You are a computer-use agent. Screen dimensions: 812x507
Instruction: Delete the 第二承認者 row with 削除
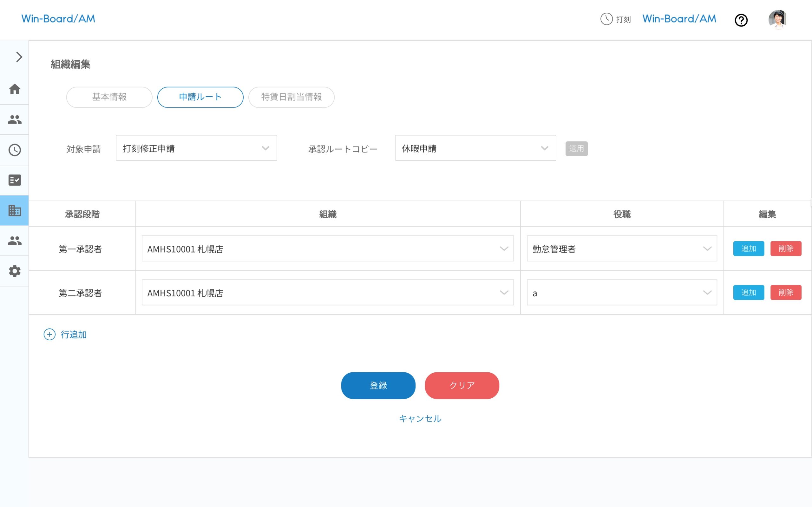785,292
